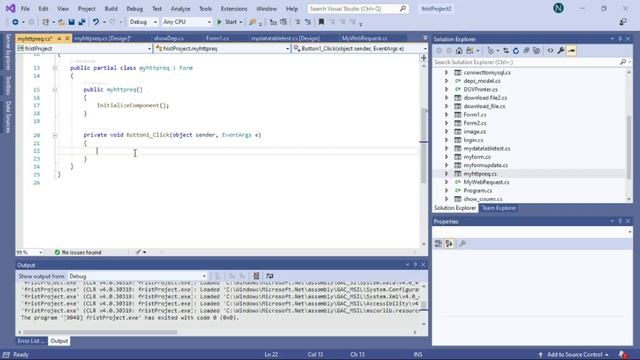Viewport: 640px width, 360px height.
Task: Click the Undo arrow icon
Action: (x=96, y=22)
